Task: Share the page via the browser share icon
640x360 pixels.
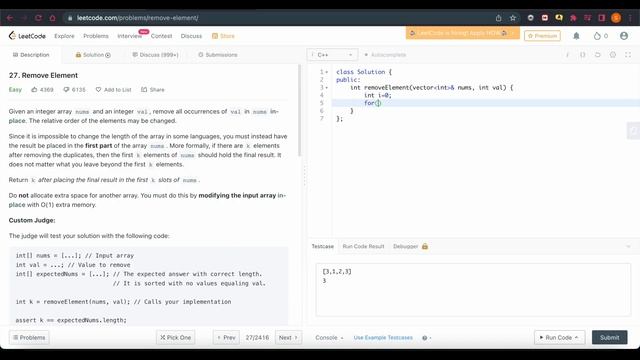Action: [x=498, y=18]
